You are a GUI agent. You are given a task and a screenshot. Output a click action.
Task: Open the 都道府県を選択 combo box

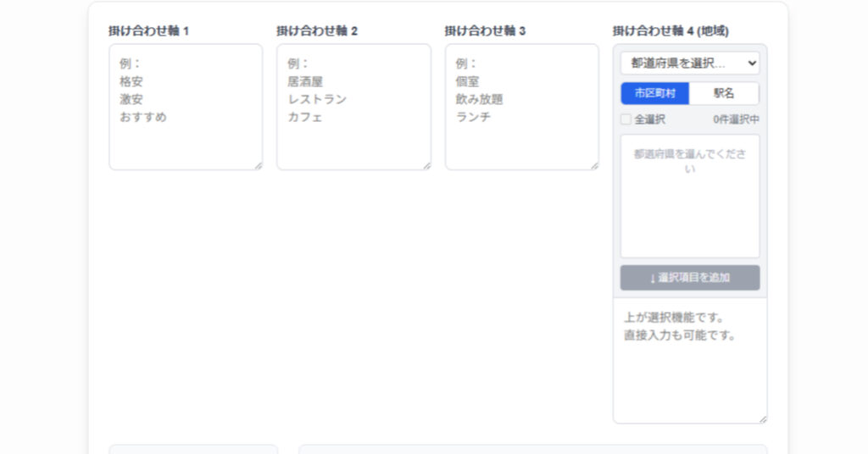(689, 64)
